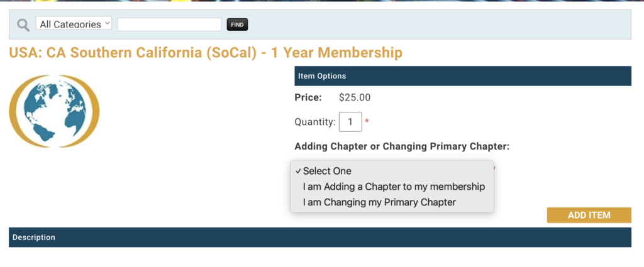Click the black FIND button
This screenshot has height=267, width=644.
click(237, 25)
